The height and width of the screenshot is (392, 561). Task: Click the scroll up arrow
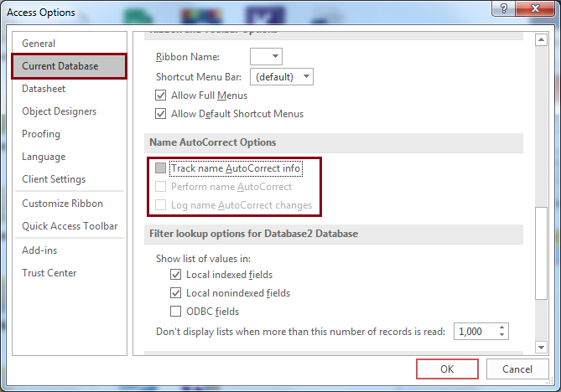(542, 40)
